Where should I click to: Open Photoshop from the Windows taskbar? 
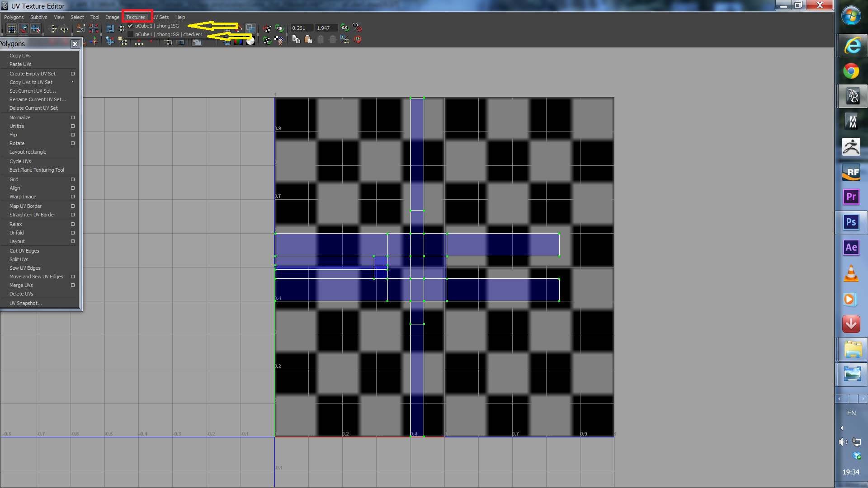[x=851, y=222]
